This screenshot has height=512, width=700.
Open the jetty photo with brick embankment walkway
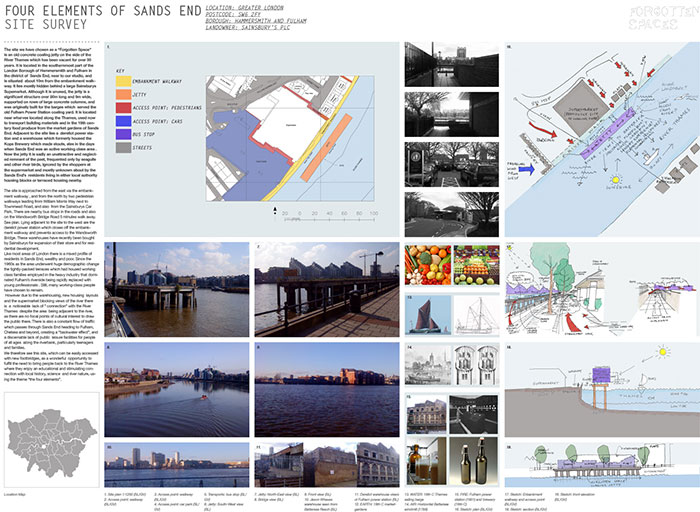click(327, 289)
